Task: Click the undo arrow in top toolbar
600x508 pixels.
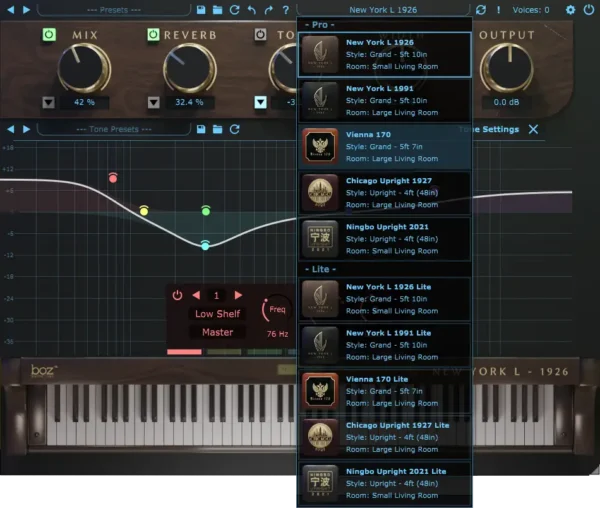Action: 251,10
